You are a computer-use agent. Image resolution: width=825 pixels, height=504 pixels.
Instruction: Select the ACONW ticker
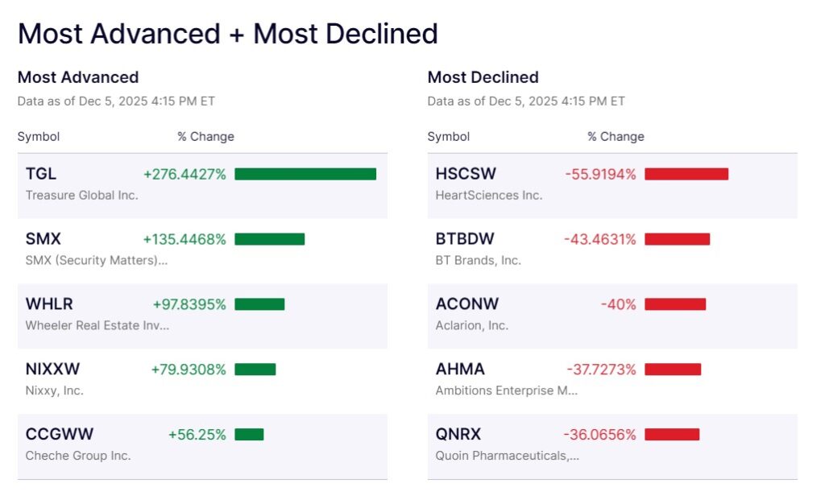pyautogui.click(x=467, y=304)
